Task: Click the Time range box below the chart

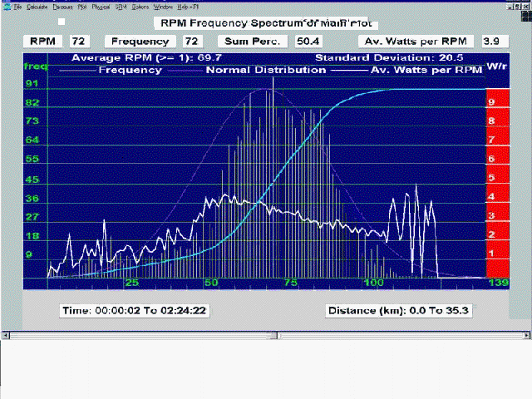Action: click(x=135, y=310)
